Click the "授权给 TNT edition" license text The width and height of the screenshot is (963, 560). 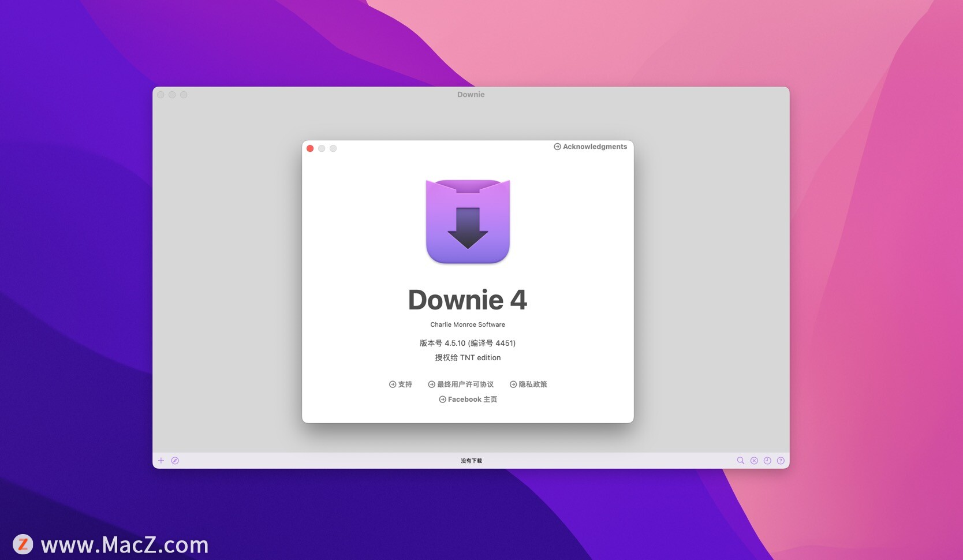pyautogui.click(x=468, y=358)
